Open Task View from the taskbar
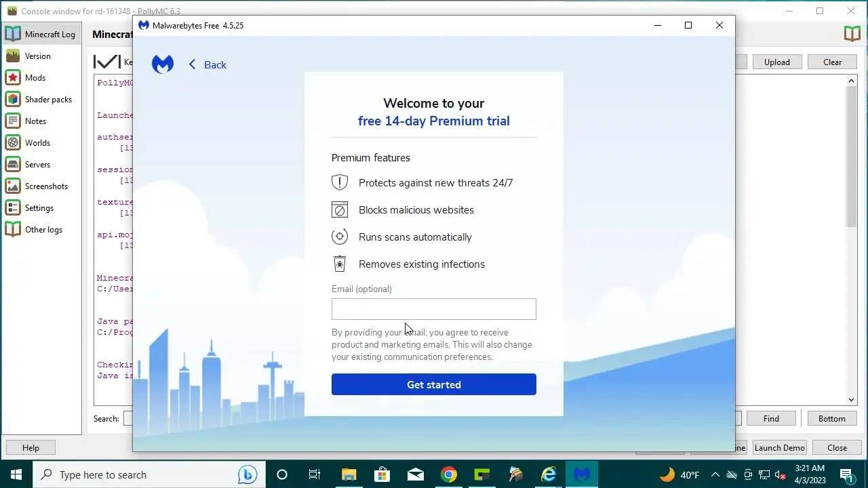 coord(315,474)
